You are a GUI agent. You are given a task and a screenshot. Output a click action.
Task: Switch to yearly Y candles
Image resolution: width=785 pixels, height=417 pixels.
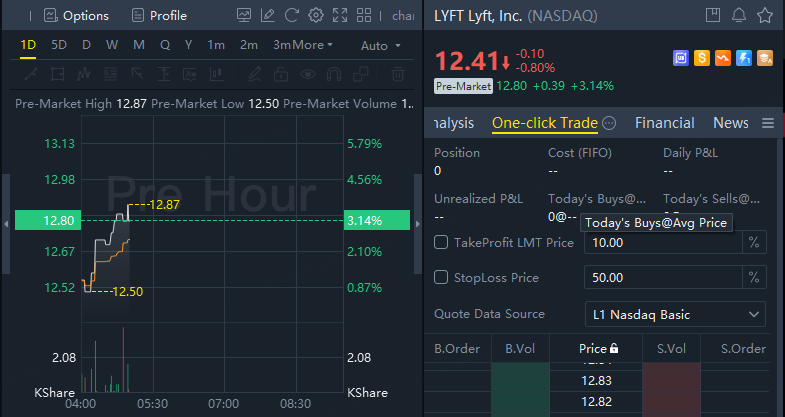coord(188,45)
